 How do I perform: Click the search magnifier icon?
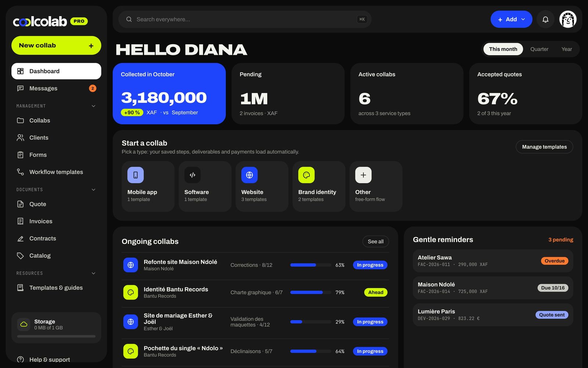click(x=129, y=20)
